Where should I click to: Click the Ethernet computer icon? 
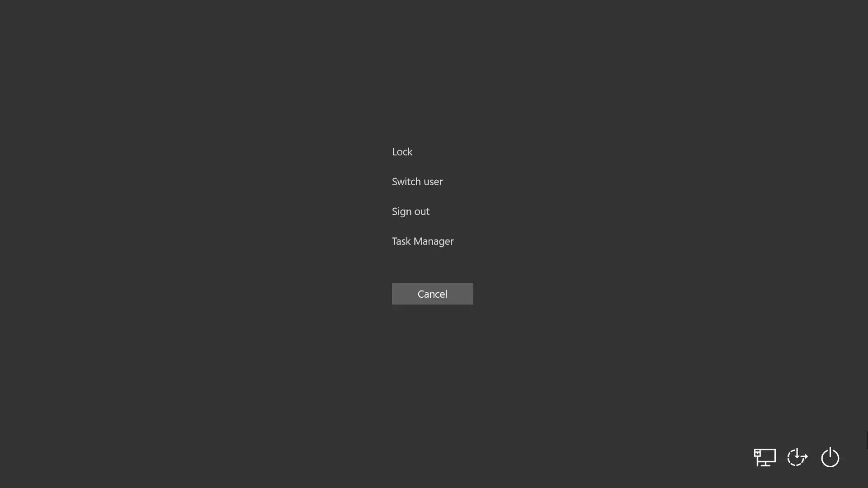[x=764, y=457]
